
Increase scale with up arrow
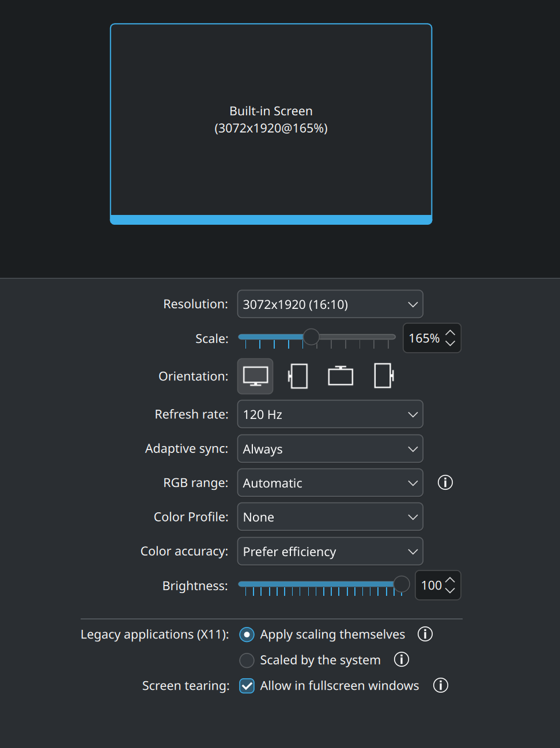pos(451,333)
